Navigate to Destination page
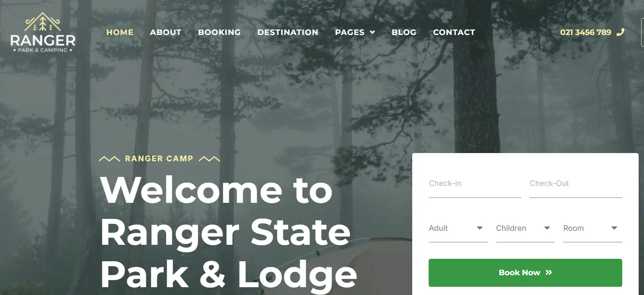The width and height of the screenshot is (644, 295). [288, 32]
